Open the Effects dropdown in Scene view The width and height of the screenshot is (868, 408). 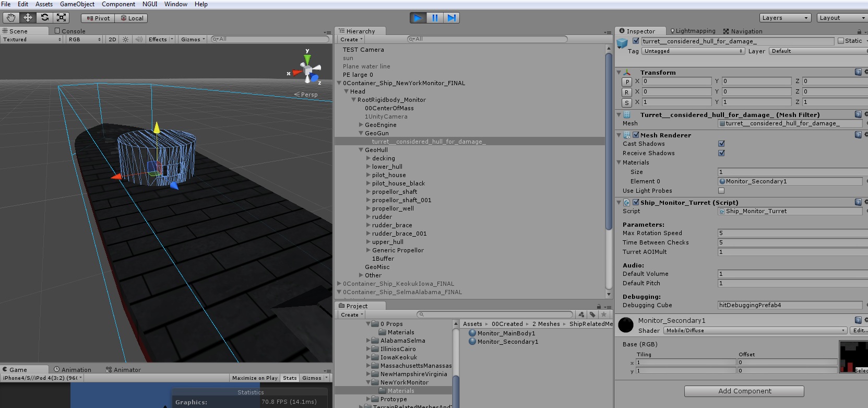click(x=160, y=40)
